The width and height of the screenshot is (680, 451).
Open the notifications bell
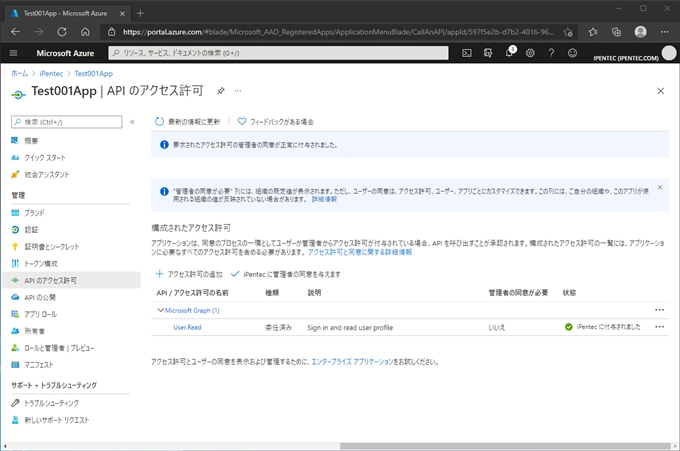click(x=509, y=53)
